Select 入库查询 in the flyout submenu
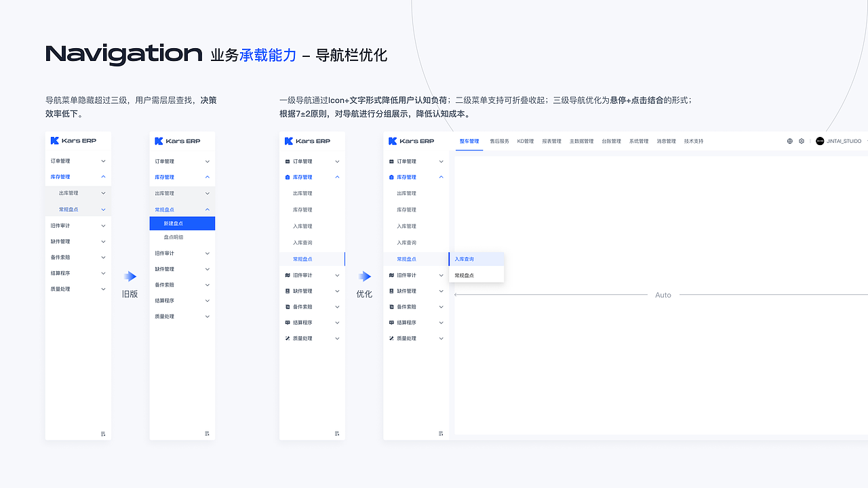Image resolution: width=868 pixels, height=488 pixels. (477, 259)
